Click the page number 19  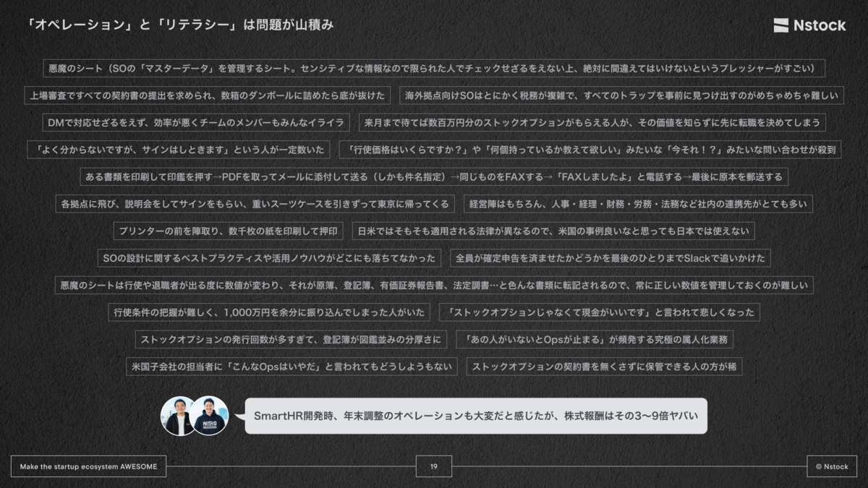[434, 466]
